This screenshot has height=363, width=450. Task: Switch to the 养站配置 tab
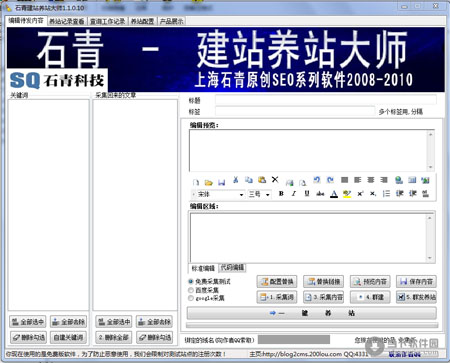click(143, 21)
